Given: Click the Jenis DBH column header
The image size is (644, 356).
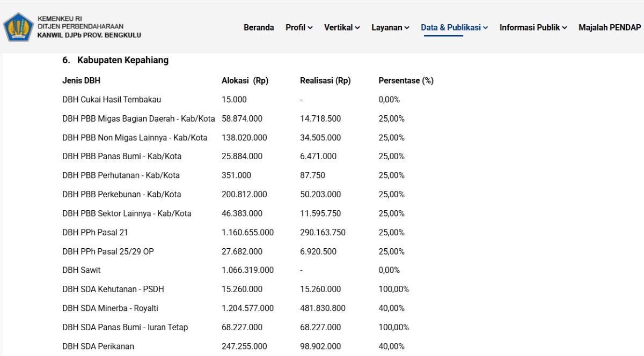Looking at the screenshot, I should [81, 81].
